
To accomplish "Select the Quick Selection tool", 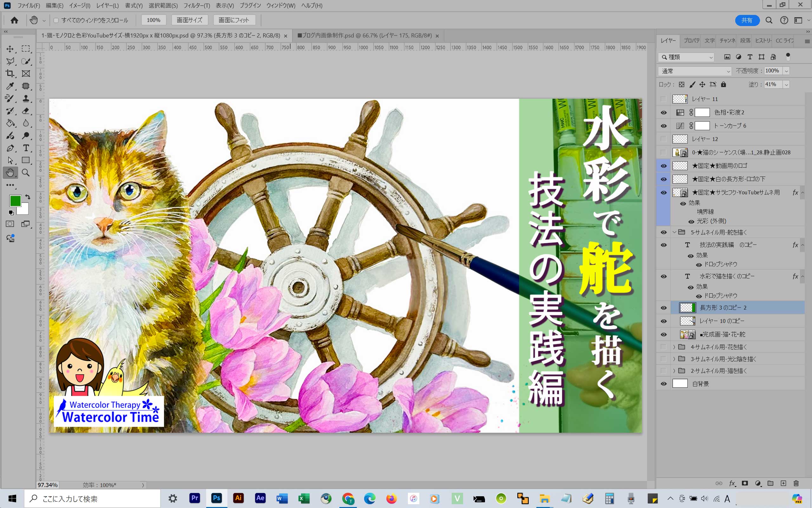I will tap(26, 61).
